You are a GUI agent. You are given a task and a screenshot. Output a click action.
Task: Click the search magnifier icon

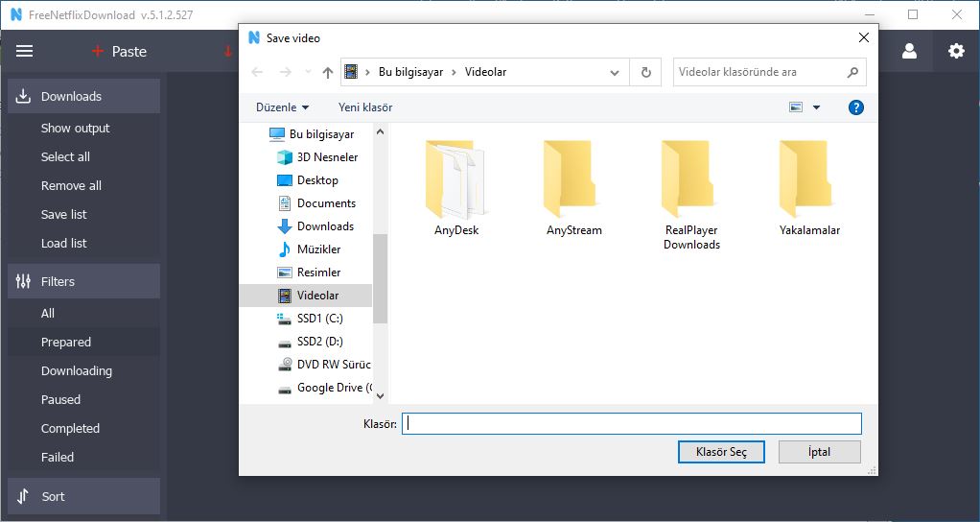[852, 73]
